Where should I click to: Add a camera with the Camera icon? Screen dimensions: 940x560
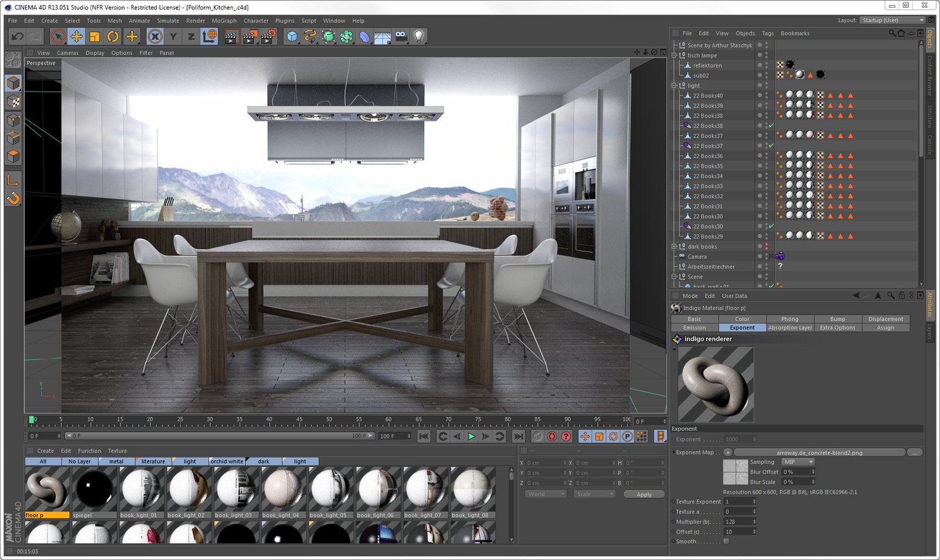click(401, 36)
